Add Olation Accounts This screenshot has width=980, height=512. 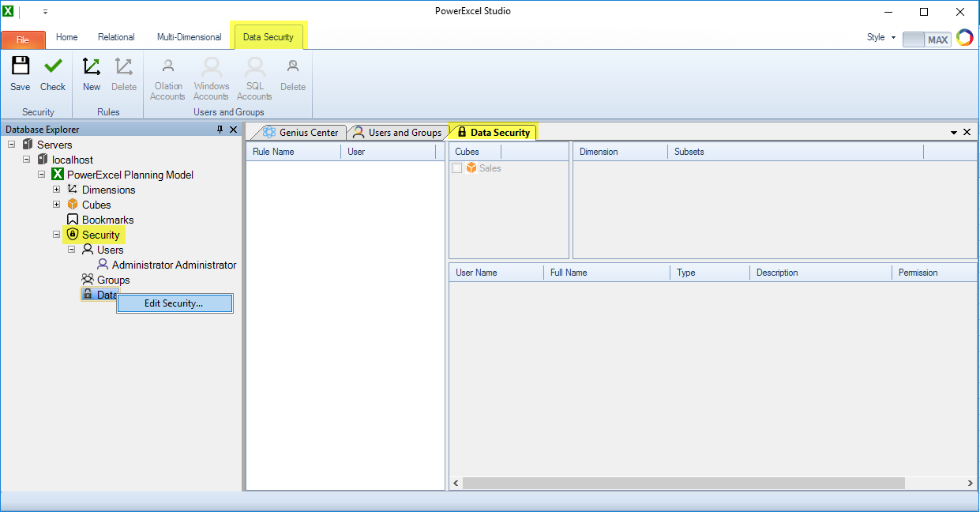(168, 66)
